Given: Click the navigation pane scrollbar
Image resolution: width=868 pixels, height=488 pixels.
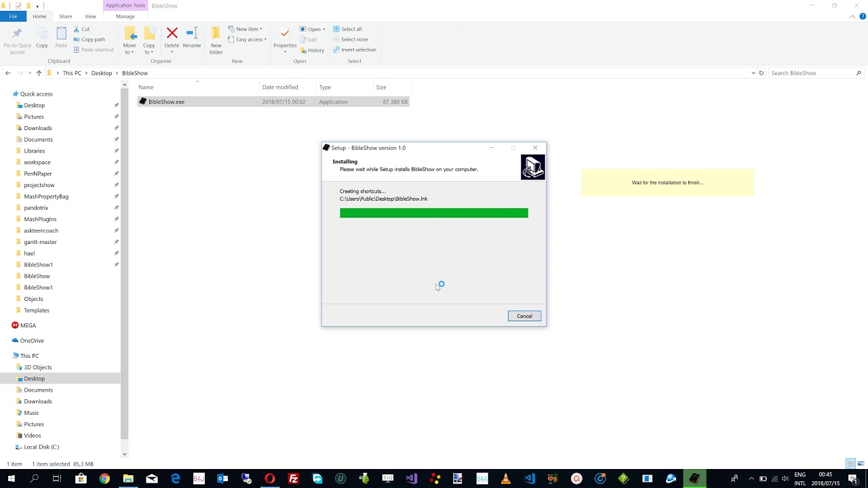Looking at the screenshot, I should [x=124, y=264].
